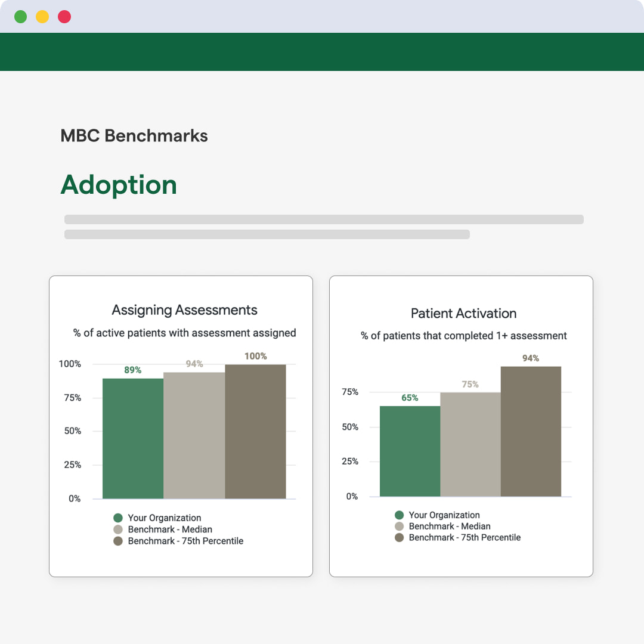Click Your Organization legend dot in Assigning Assessments
Image resolution: width=644 pixels, height=644 pixels.
(x=118, y=518)
